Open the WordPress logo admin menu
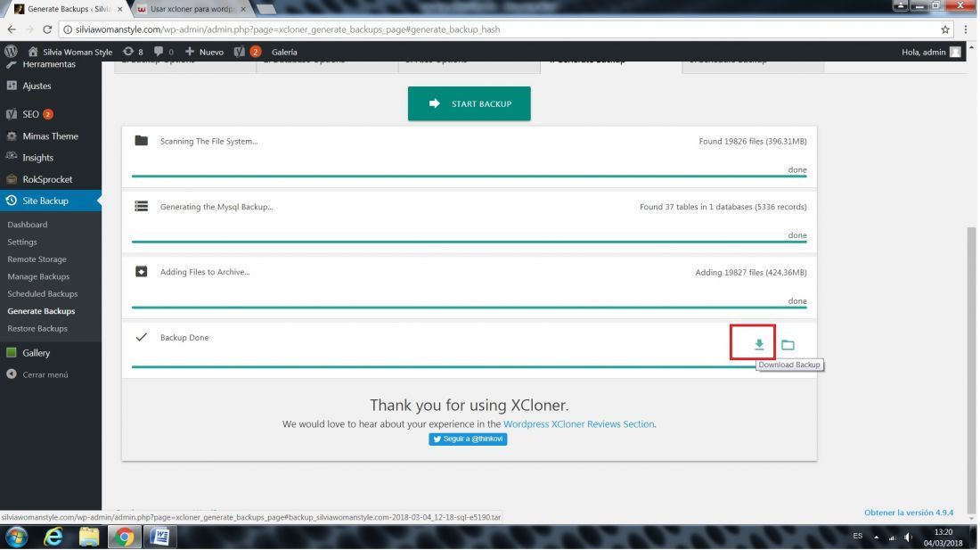The image size is (980, 550). point(11,52)
